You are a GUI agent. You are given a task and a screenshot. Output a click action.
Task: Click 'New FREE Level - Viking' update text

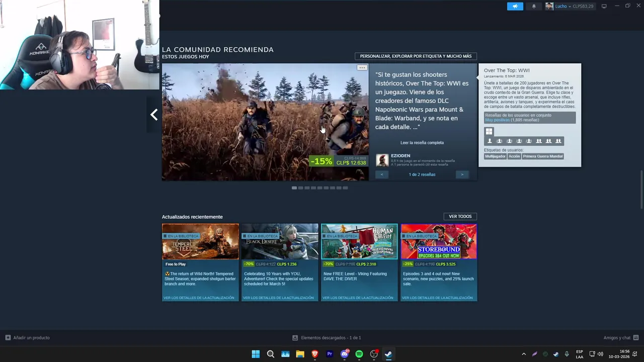click(355, 277)
